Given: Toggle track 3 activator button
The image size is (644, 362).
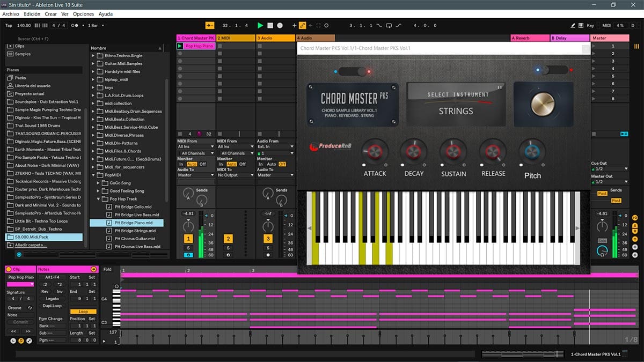Looking at the screenshot, I should tap(268, 239).
